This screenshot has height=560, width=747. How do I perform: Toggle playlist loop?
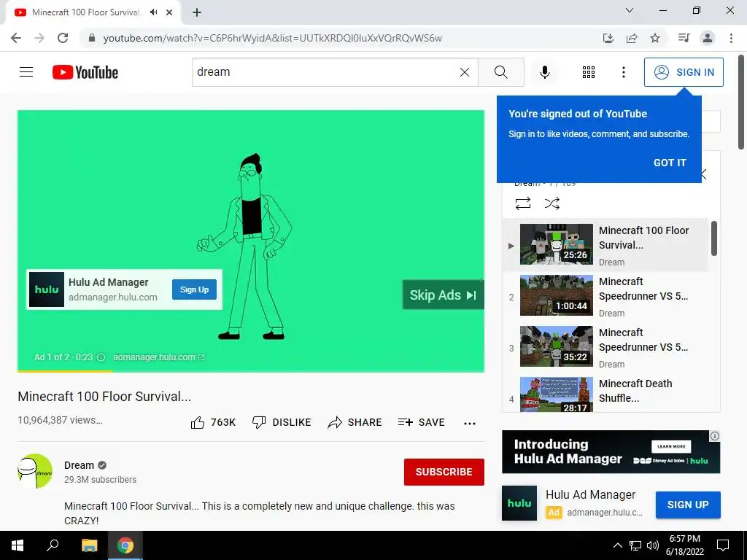pos(522,203)
